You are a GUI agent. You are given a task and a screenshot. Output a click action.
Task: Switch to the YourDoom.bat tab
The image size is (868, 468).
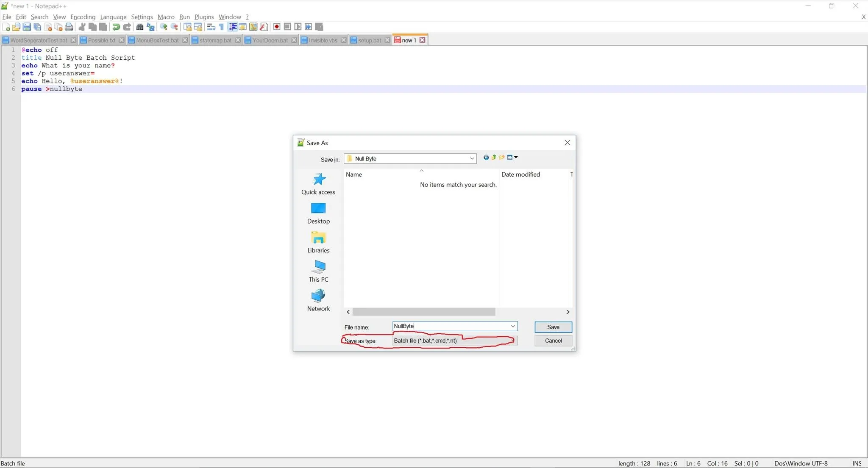pos(270,40)
